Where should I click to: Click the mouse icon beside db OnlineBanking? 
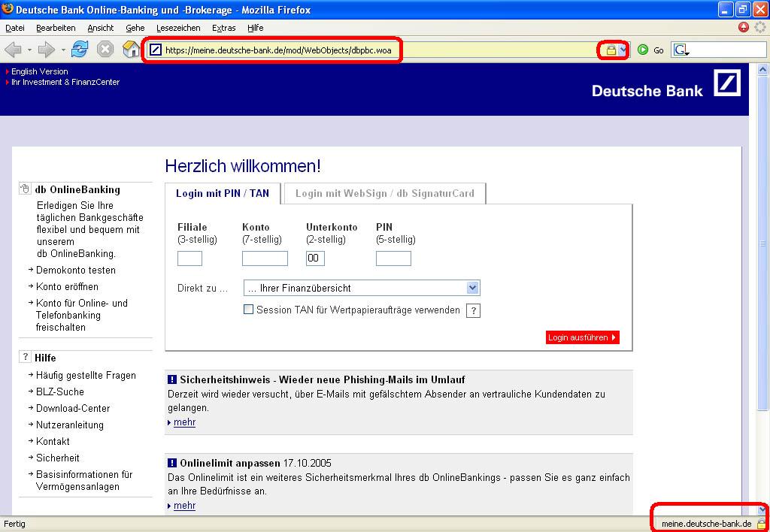tap(25, 189)
